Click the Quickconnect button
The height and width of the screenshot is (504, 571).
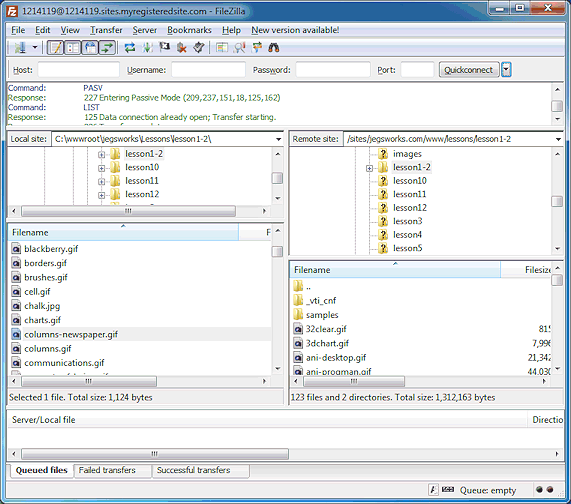[469, 70]
